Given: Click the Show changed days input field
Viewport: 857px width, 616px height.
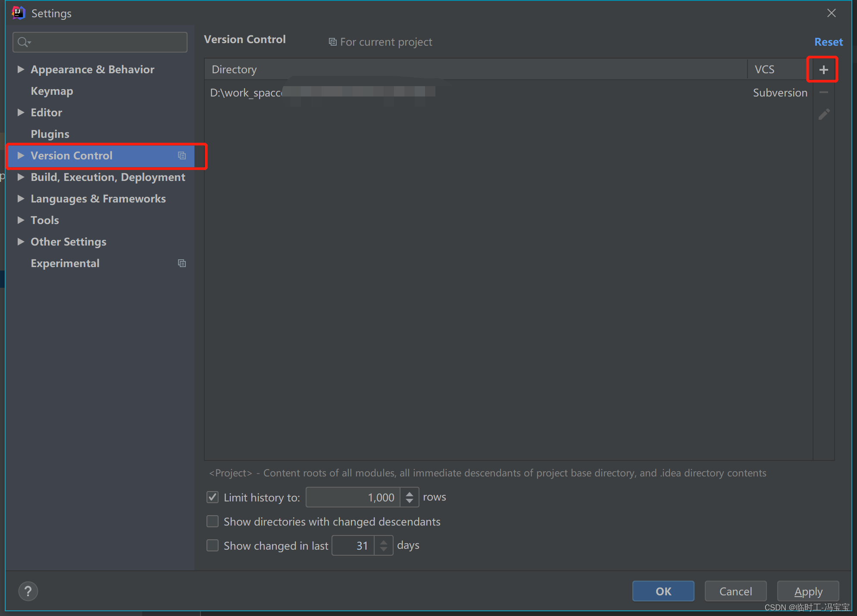Looking at the screenshot, I should [x=362, y=545].
